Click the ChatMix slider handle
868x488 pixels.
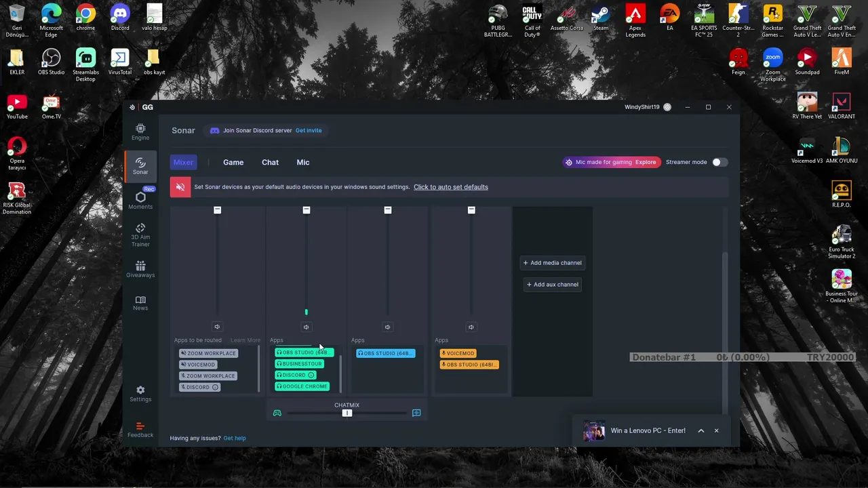click(347, 413)
